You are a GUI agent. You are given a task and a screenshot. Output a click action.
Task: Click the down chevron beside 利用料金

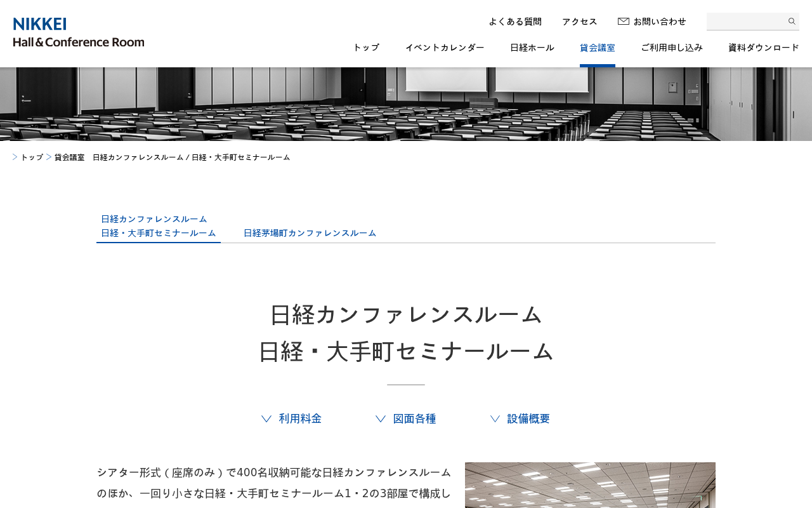[x=266, y=418]
